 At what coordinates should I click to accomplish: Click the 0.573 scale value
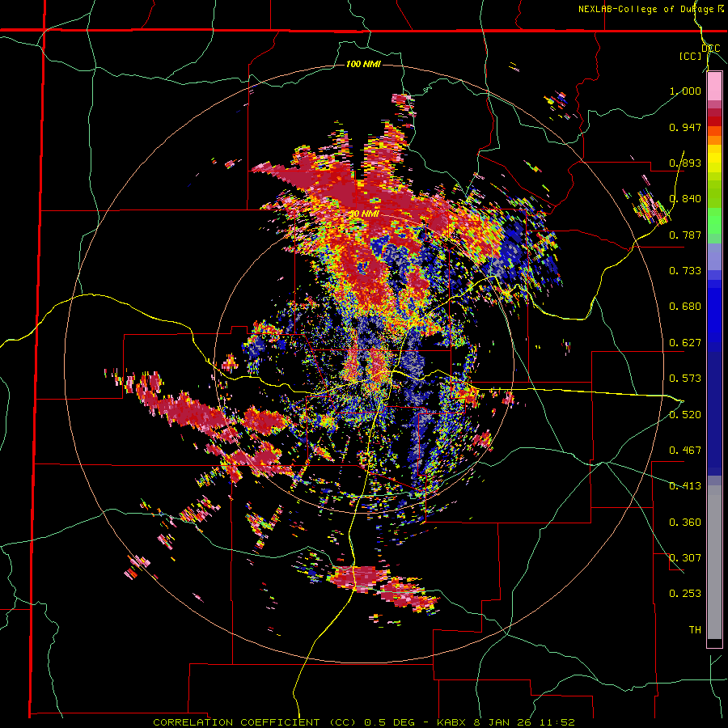[x=685, y=379]
